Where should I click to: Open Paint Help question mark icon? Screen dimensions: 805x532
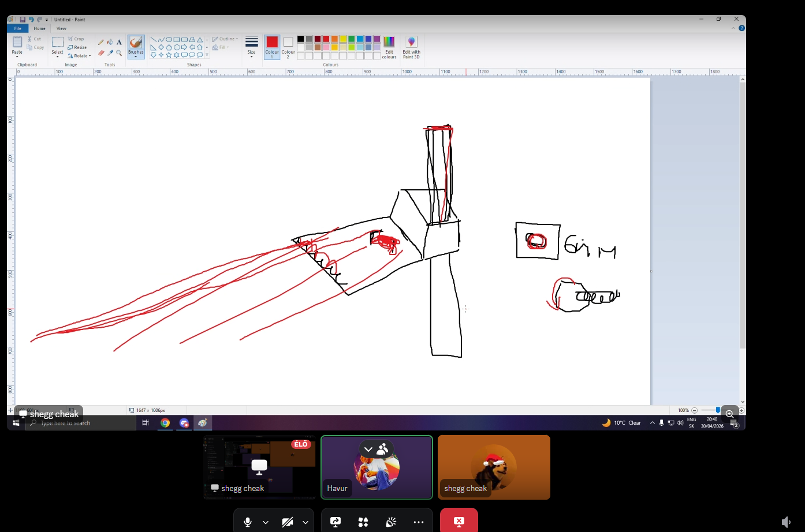pyautogui.click(x=741, y=28)
